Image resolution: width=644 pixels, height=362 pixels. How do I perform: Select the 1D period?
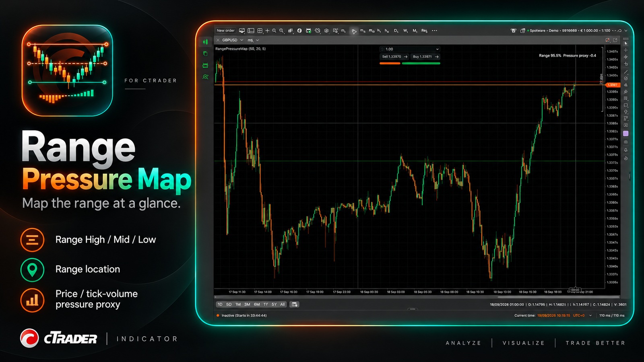(220, 304)
